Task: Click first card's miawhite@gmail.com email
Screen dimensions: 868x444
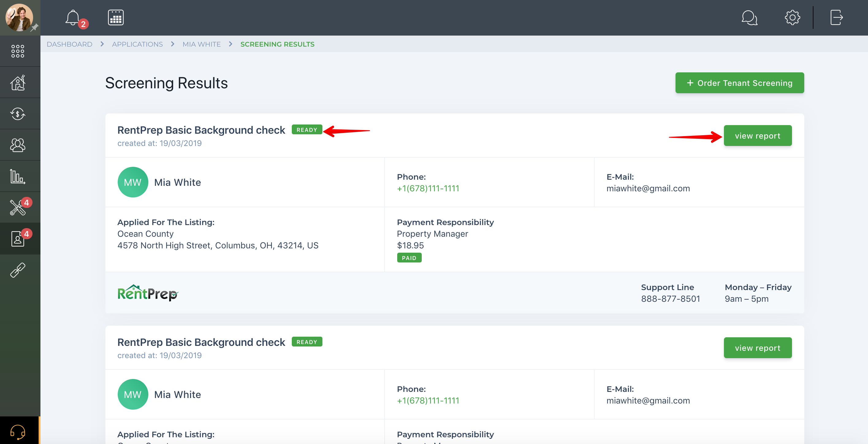Action: 648,189
